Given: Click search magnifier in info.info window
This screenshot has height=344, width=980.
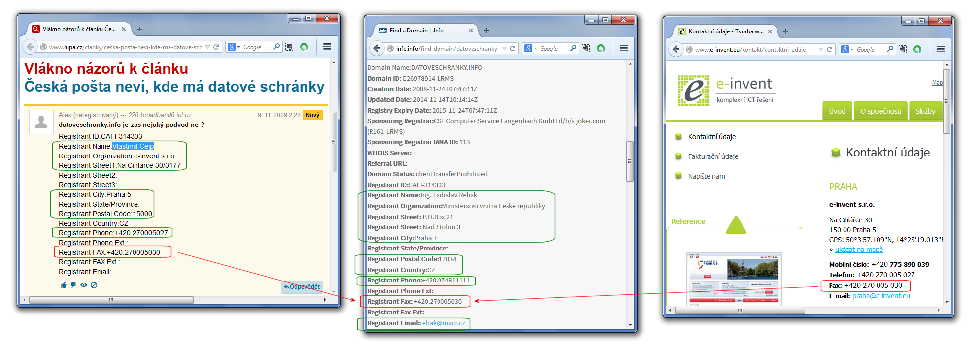Looking at the screenshot, I should (x=573, y=48).
